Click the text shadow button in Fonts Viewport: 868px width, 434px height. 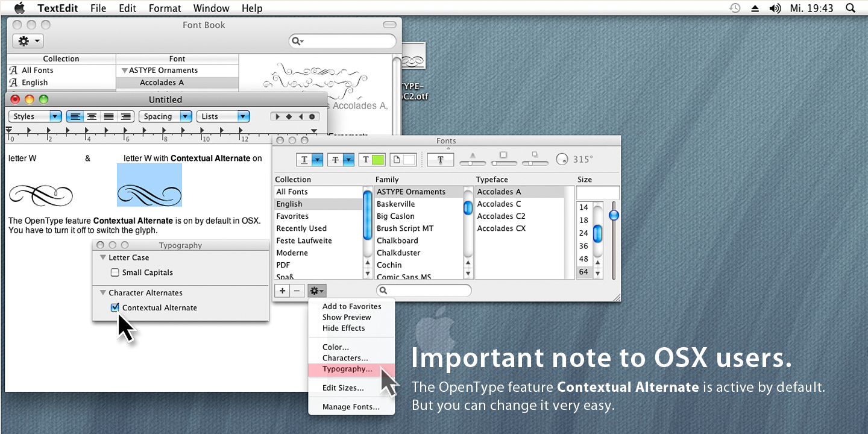tap(441, 160)
